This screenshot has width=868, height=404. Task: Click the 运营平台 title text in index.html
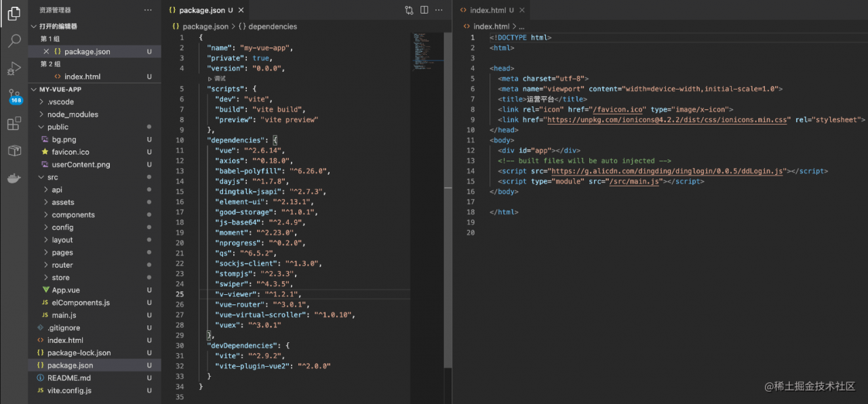tap(540, 99)
